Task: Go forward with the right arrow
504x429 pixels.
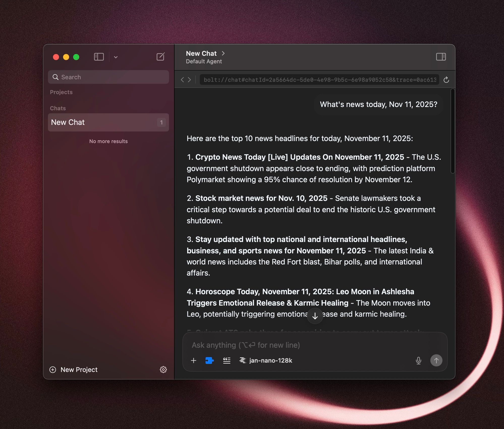Action: (x=189, y=80)
